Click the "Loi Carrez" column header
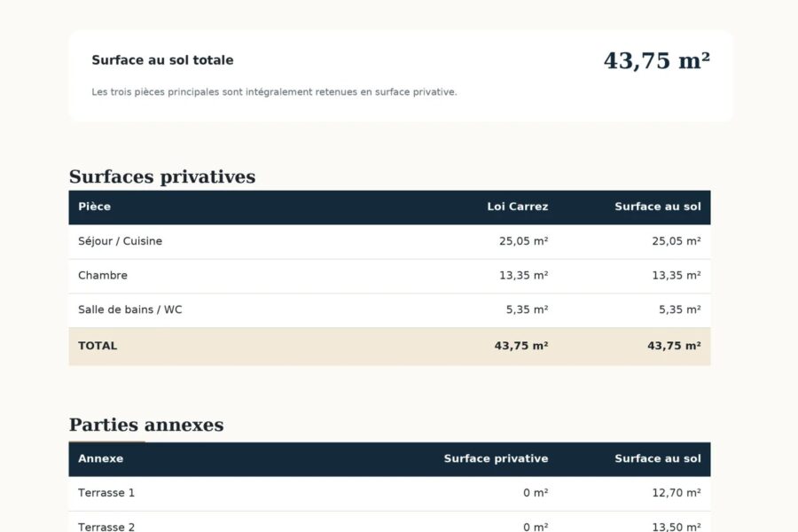Viewport: 798px width, 532px height. click(518, 207)
